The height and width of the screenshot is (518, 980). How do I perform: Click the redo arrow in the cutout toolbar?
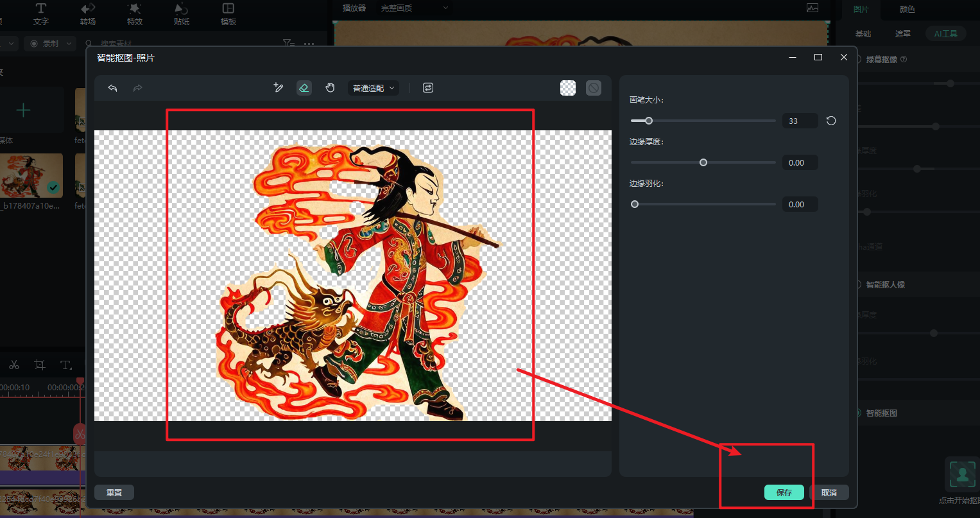click(137, 88)
